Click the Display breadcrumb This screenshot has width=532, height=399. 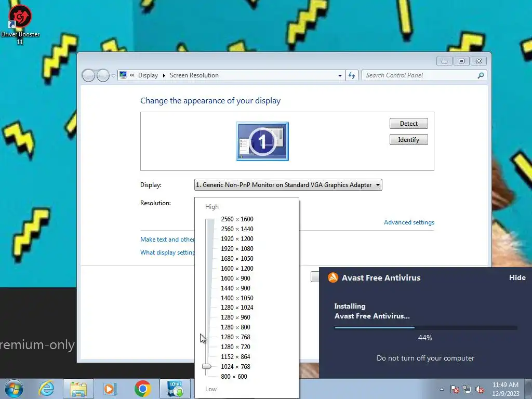(x=148, y=75)
